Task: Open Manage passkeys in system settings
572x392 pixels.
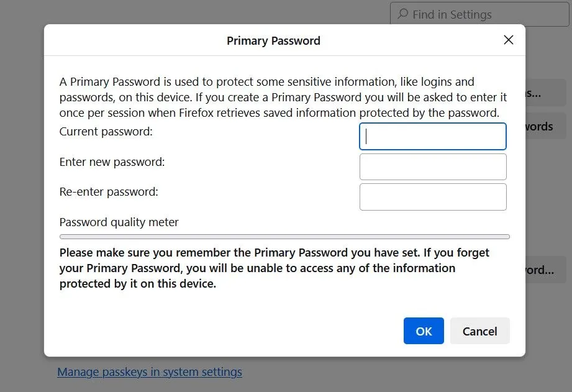Action: point(149,371)
